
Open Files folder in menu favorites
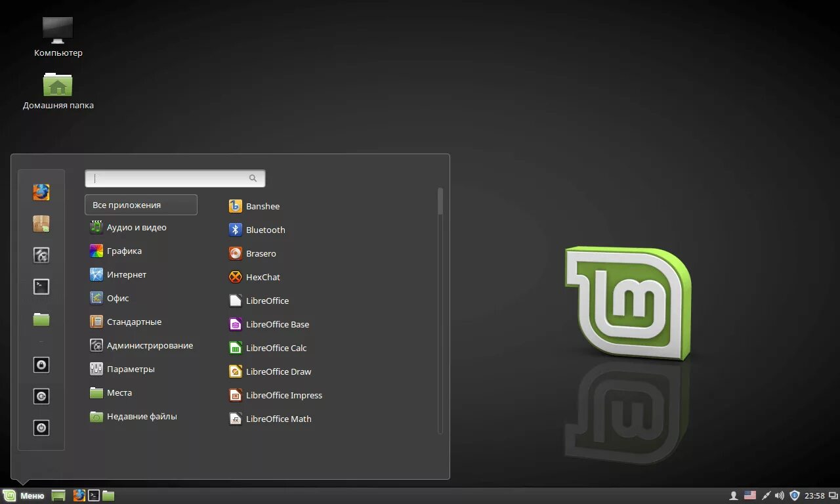tap(41, 320)
